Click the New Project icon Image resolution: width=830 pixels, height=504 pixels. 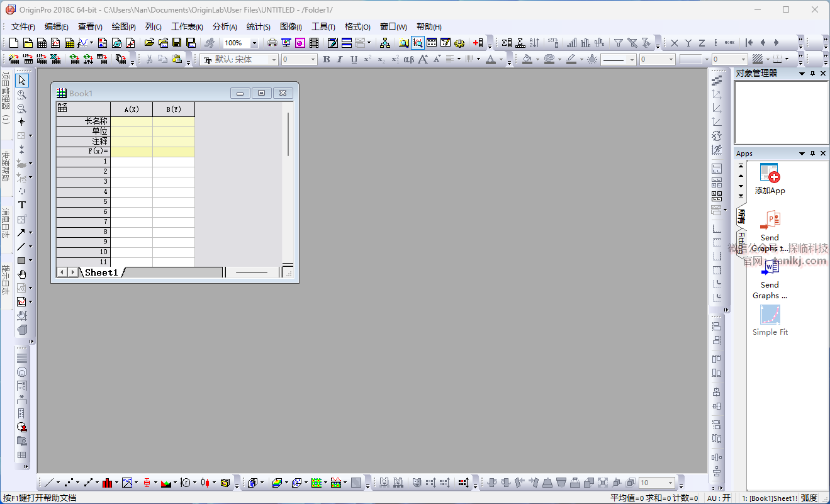coord(14,43)
